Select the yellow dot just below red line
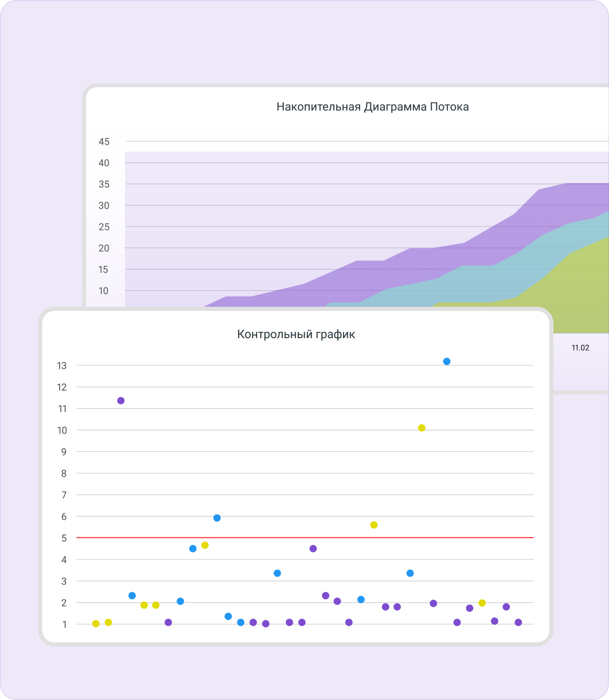Image resolution: width=609 pixels, height=700 pixels. coord(205,545)
